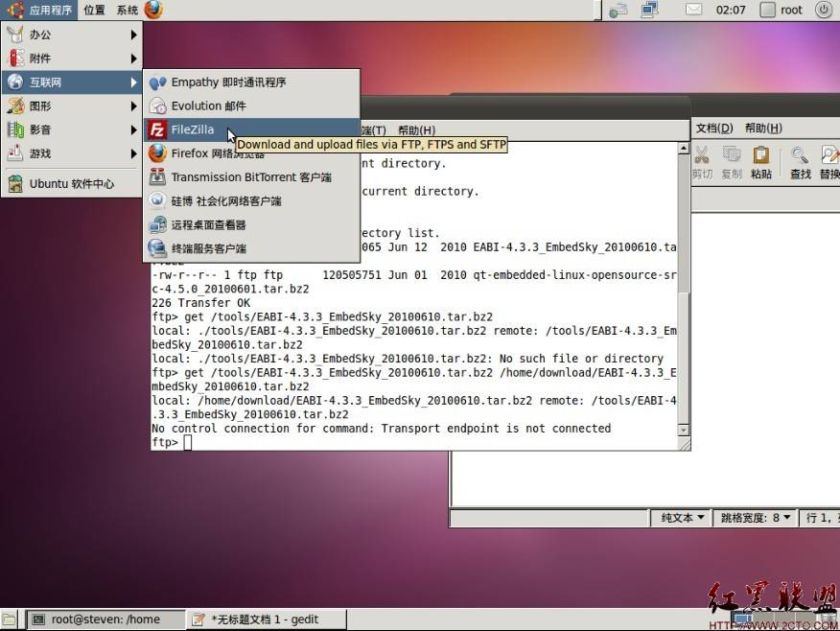This screenshot has height=631, width=840.
Task: Launch Empathy 即时通讯程序
Action: [x=252, y=82]
